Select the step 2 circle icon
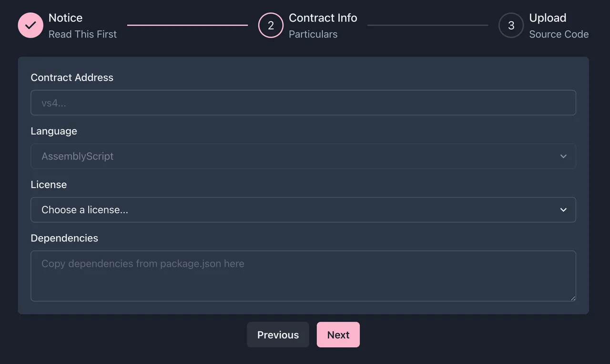The width and height of the screenshot is (610, 364). coord(271,25)
